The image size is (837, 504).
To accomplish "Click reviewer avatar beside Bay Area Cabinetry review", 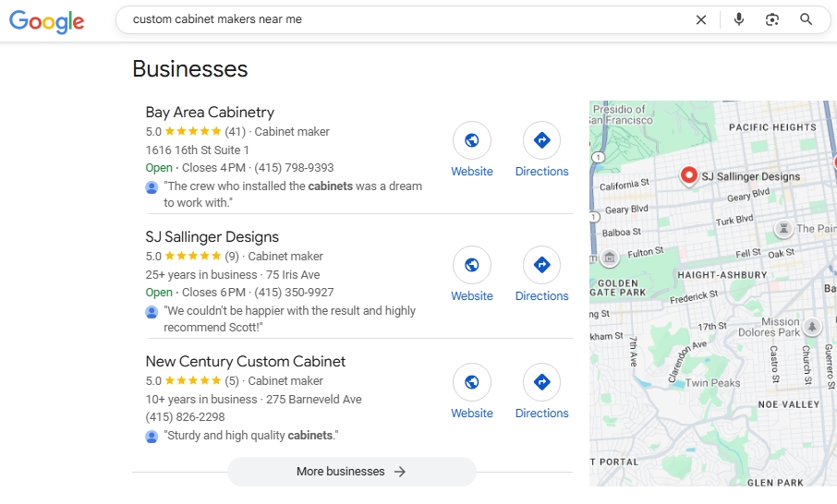I will [x=152, y=187].
